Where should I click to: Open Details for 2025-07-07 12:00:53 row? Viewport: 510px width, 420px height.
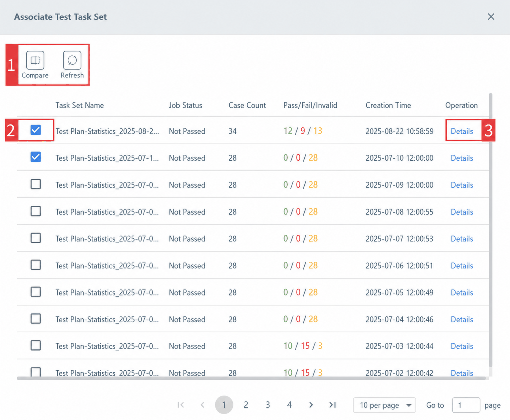click(462, 239)
